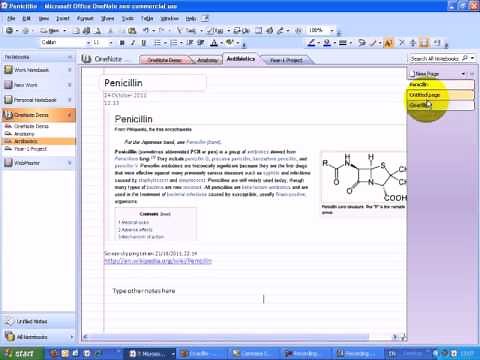The image size is (480, 360).
Task: Expand the Work Notebook chevron
Action: (70, 70)
